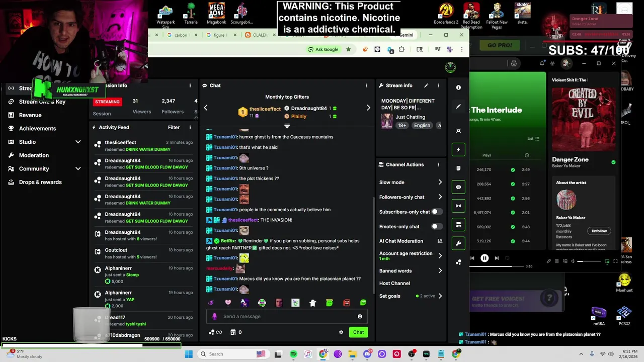Open Banned words chevron
The image size is (644, 362).
pos(440,270)
